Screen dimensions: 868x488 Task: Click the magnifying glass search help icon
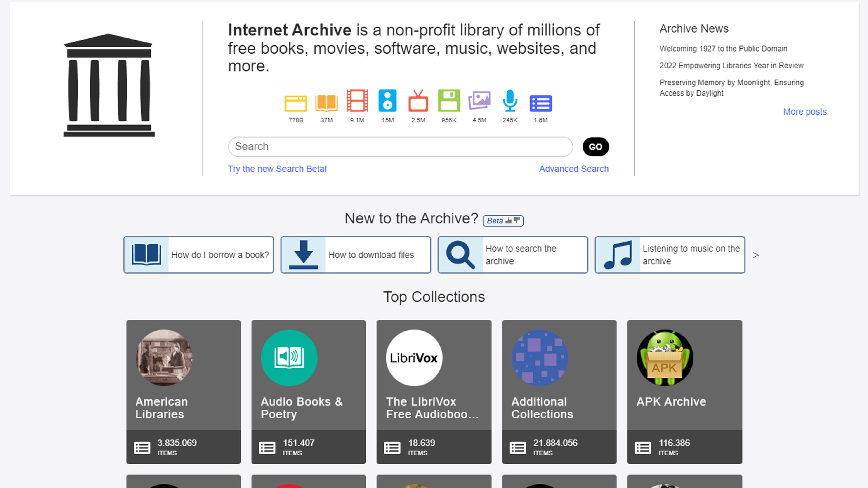[x=460, y=255]
